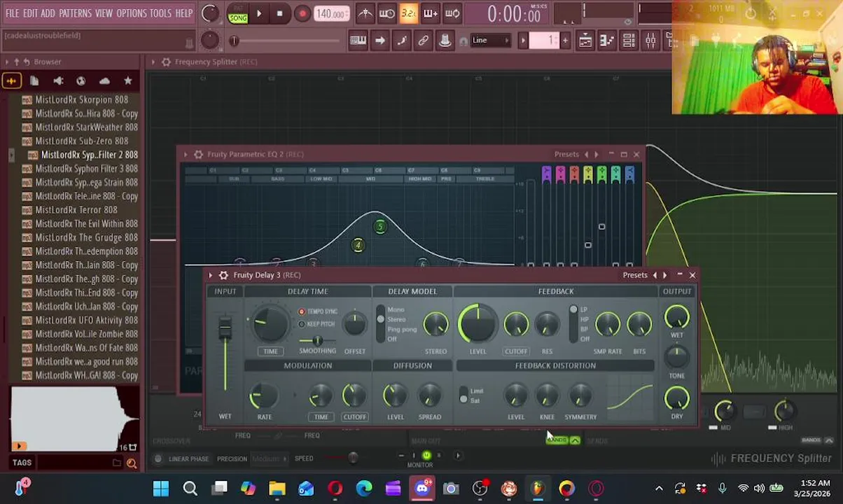The height and width of the screenshot is (504, 843).
Task: Toggle the multilink to controllers icon
Action: click(x=423, y=41)
